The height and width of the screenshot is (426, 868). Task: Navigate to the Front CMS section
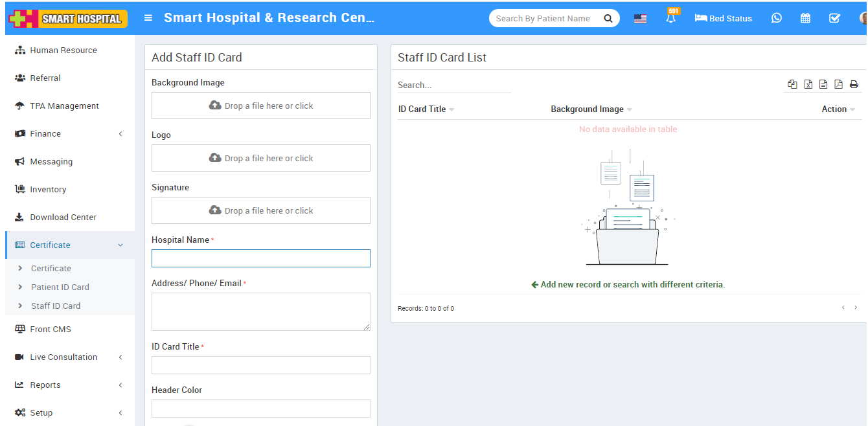51,329
